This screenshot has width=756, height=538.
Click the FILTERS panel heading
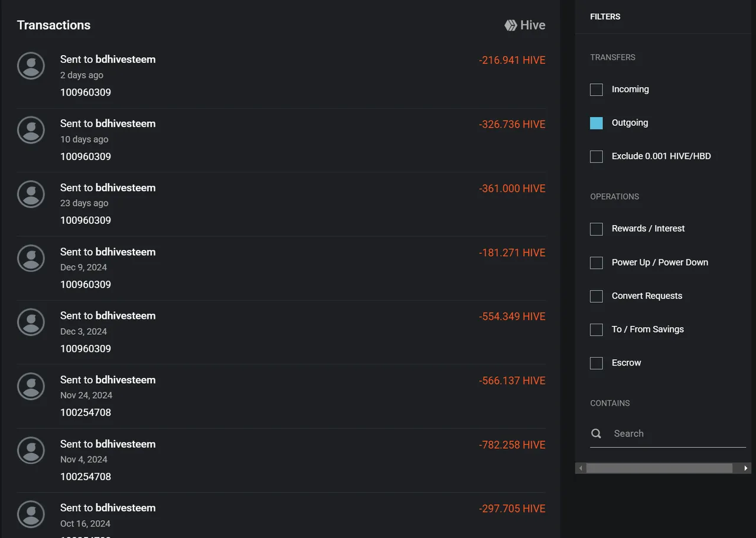[x=605, y=17]
